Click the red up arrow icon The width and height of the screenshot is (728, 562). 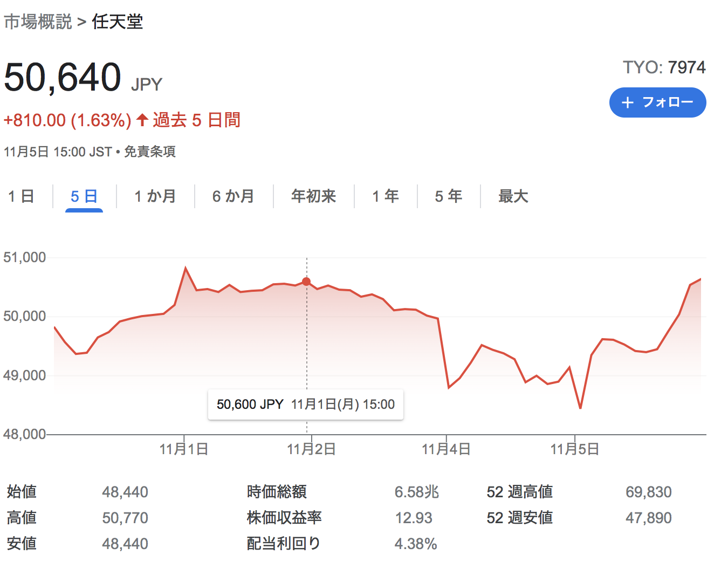tap(142, 120)
